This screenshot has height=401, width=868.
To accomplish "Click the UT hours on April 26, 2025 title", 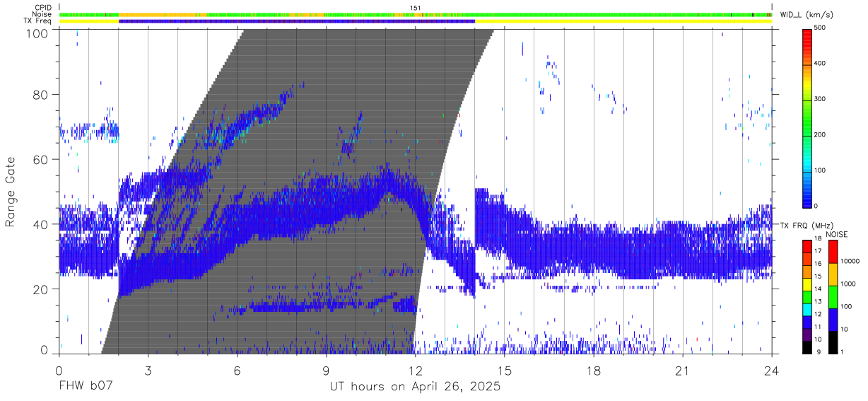I will click(x=415, y=387).
